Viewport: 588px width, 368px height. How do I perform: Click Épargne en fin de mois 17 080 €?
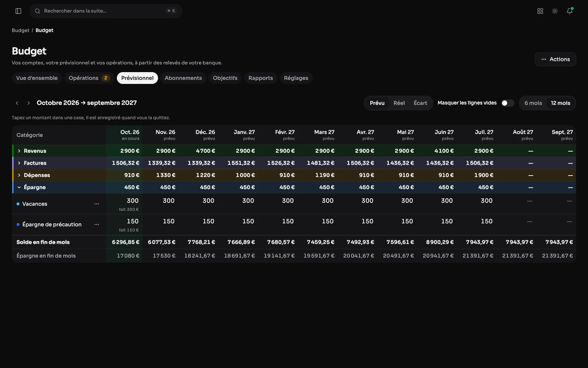[x=128, y=256]
